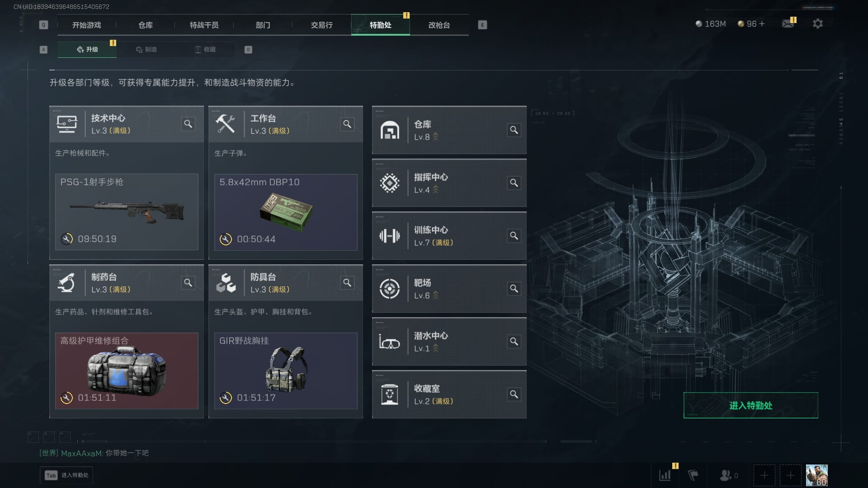Viewport: 868px width, 488px height.
Task: Click magnifier on 技术中心 card
Action: [188, 124]
